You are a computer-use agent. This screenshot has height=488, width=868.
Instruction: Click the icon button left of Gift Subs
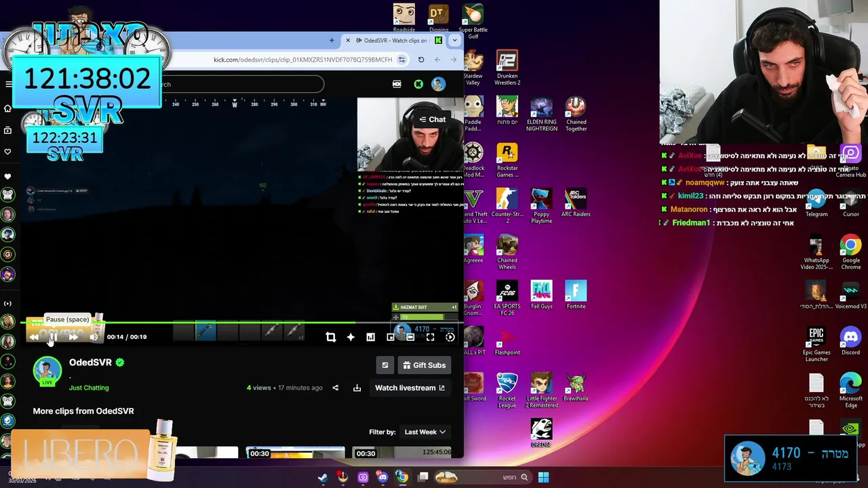click(x=384, y=365)
